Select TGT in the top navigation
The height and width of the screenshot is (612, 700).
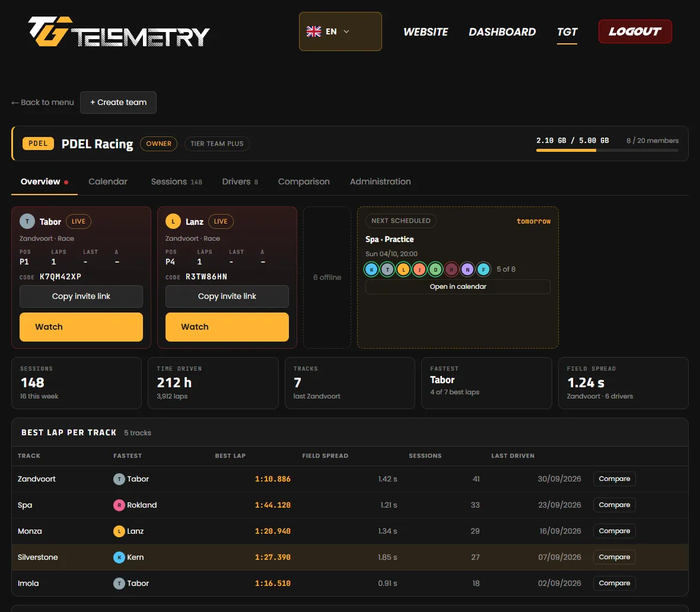[x=567, y=31]
